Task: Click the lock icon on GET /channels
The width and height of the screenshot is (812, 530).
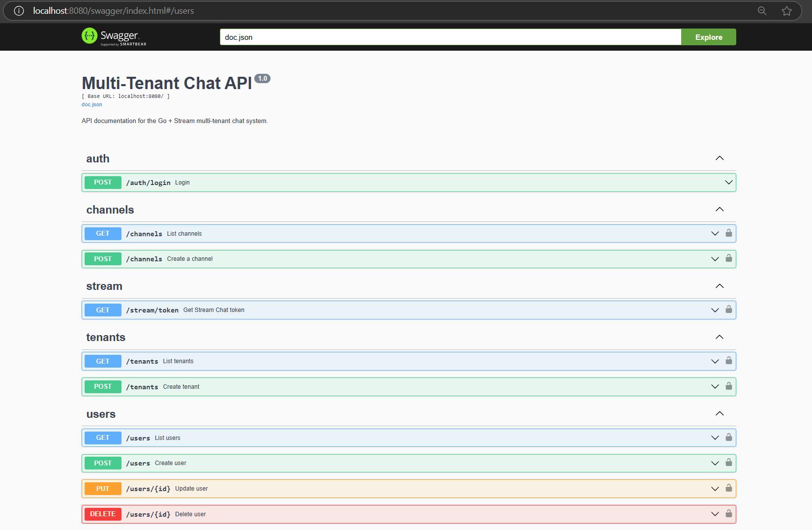Action: pos(728,233)
